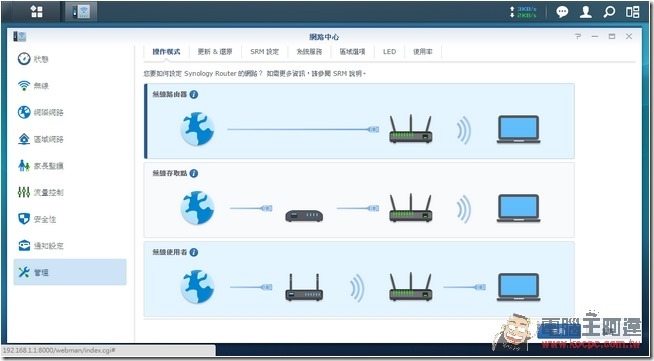This screenshot has height=361, width=654.
Task: Open the 安全性 security section
Action: pos(70,219)
